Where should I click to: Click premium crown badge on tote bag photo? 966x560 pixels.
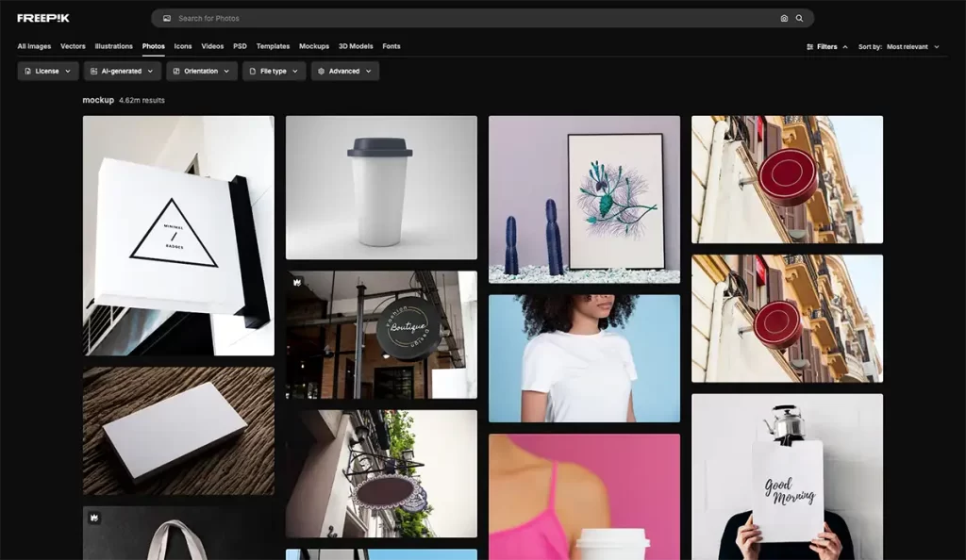click(93, 518)
